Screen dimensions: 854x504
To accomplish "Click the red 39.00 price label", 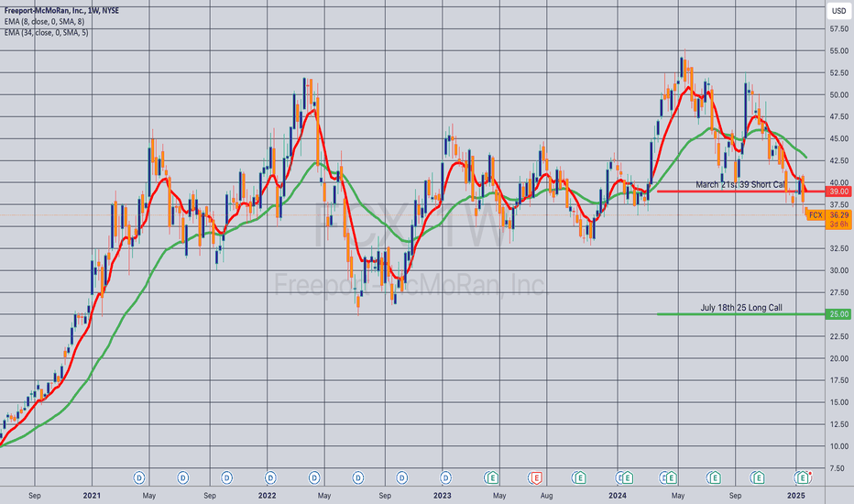I will (x=838, y=192).
